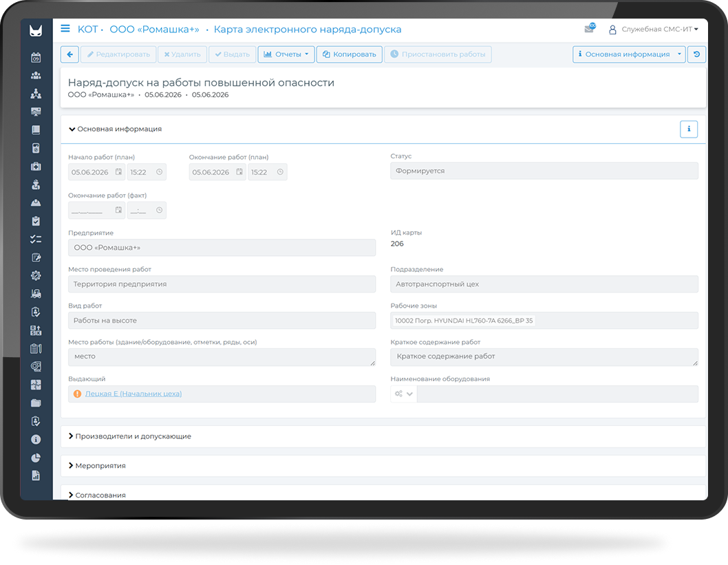728x565 pixels.
Task: Open the Отчеты dropdown
Action: (x=286, y=54)
